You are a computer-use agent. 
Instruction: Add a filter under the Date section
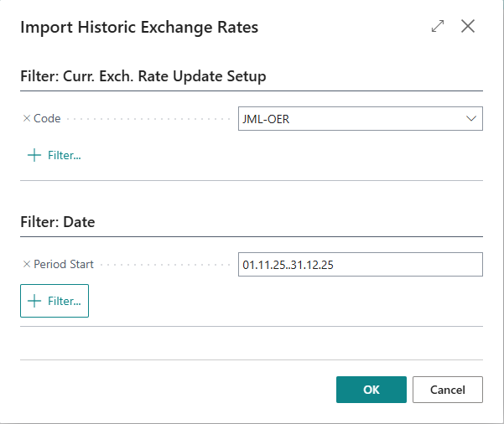[55, 301]
